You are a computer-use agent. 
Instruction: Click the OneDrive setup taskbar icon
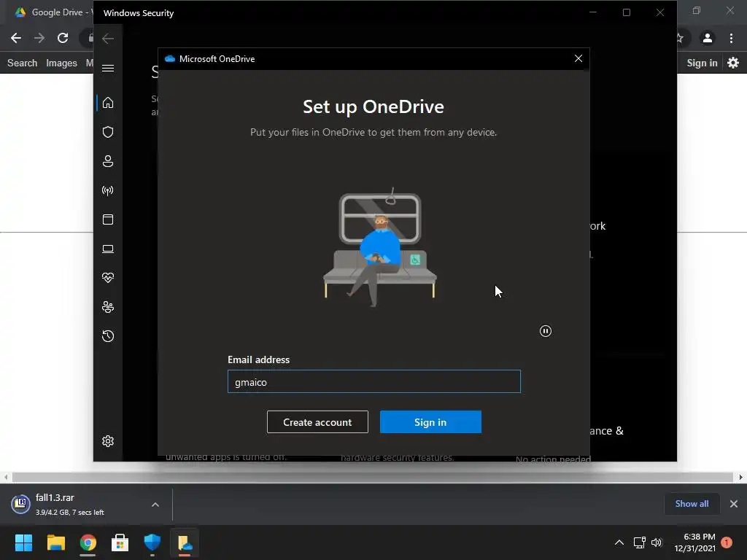(x=185, y=542)
